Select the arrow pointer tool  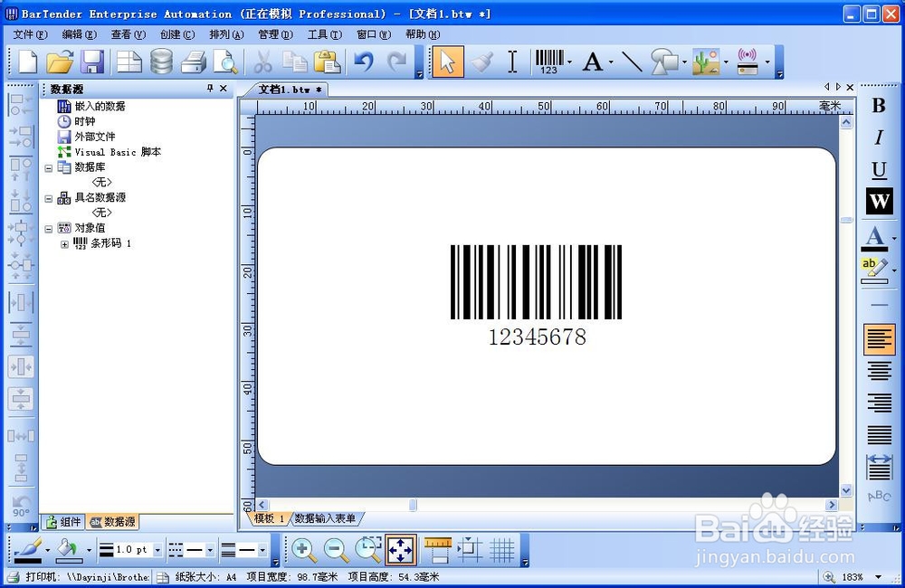click(x=448, y=62)
